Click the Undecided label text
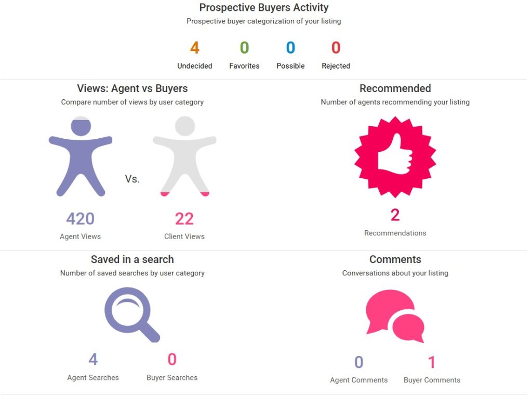This screenshot has width=532, height=396. 195,66
